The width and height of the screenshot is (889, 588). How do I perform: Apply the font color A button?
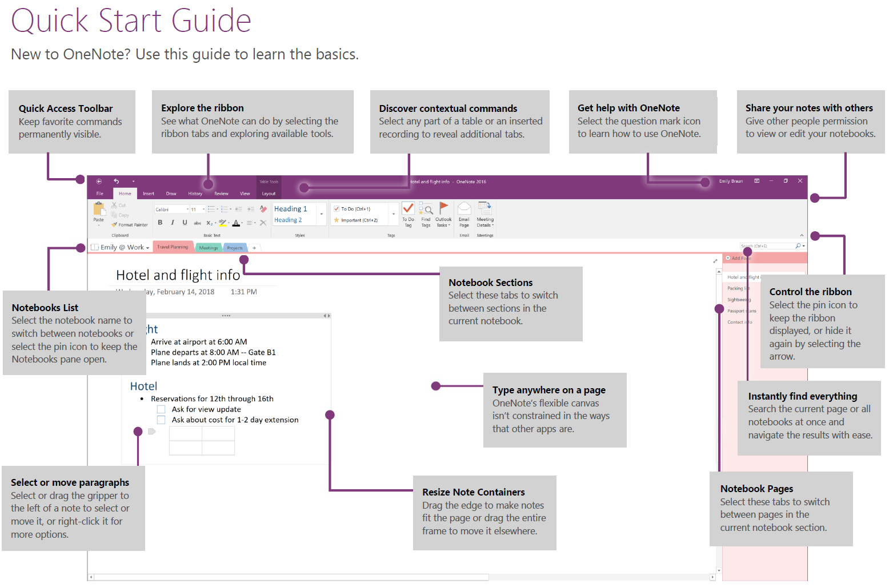tap(237, 223)
